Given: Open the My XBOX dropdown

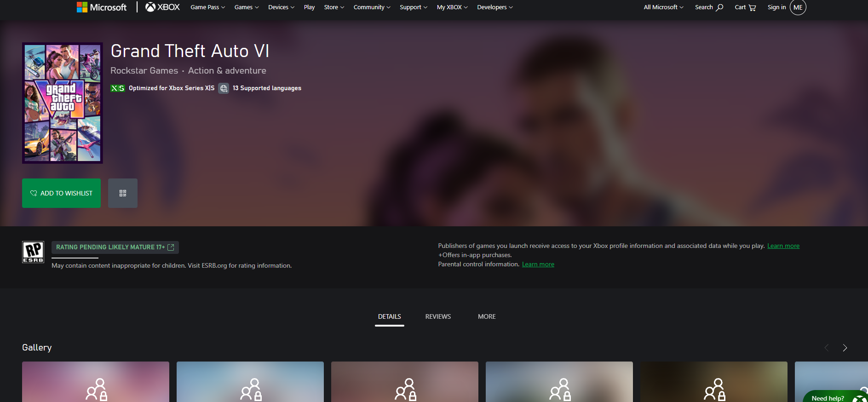Looking at the screenshot, I should (452, 7).
